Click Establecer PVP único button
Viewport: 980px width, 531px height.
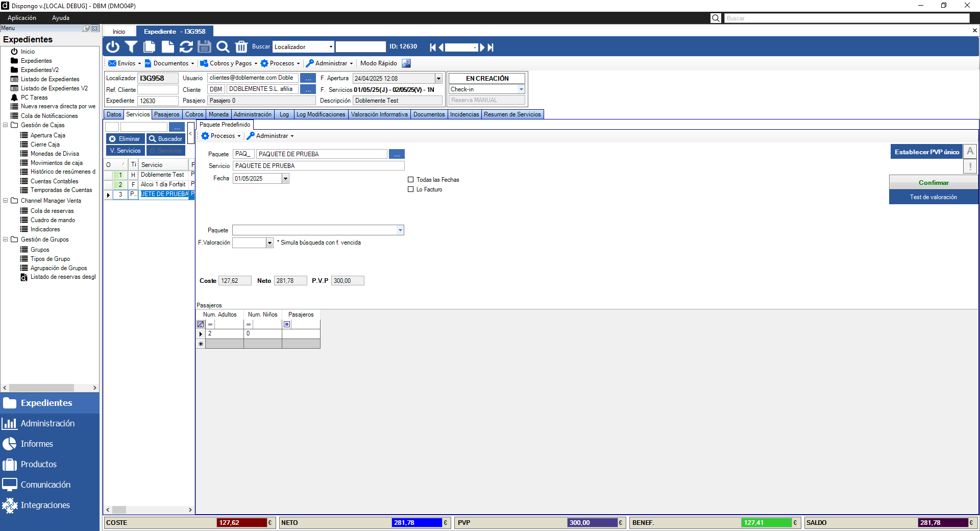click(x=926, y=152)
